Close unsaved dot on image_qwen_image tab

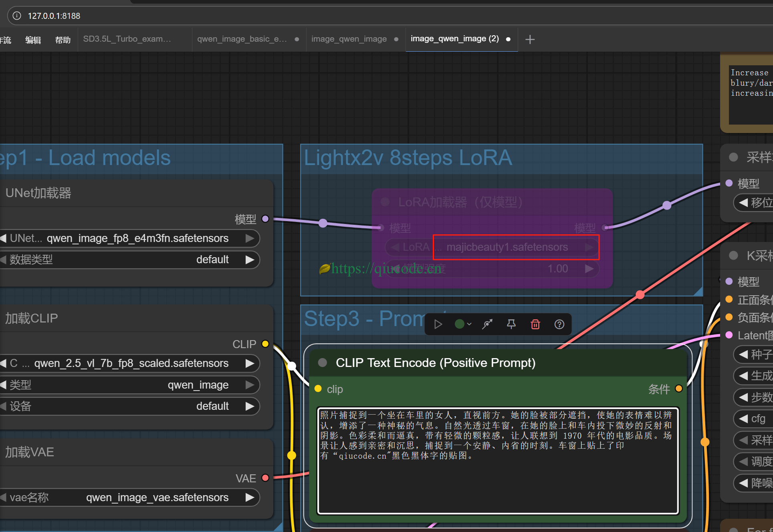click(x=396, y=39)
